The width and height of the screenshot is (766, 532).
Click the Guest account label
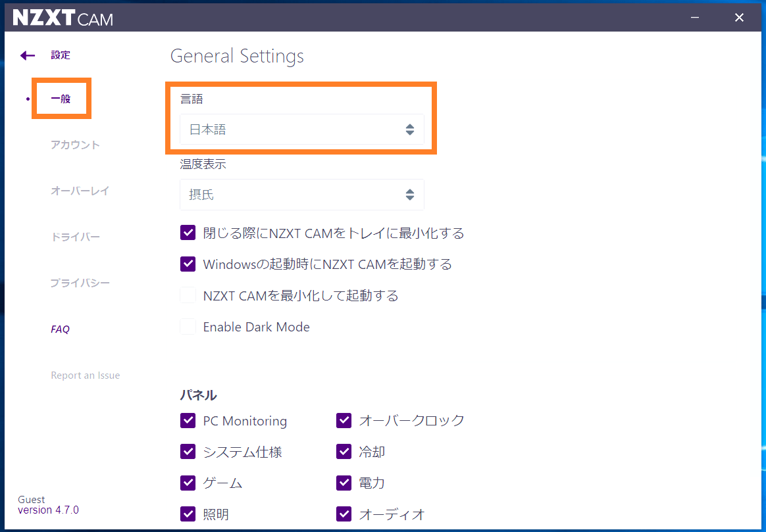click(32, 499)
